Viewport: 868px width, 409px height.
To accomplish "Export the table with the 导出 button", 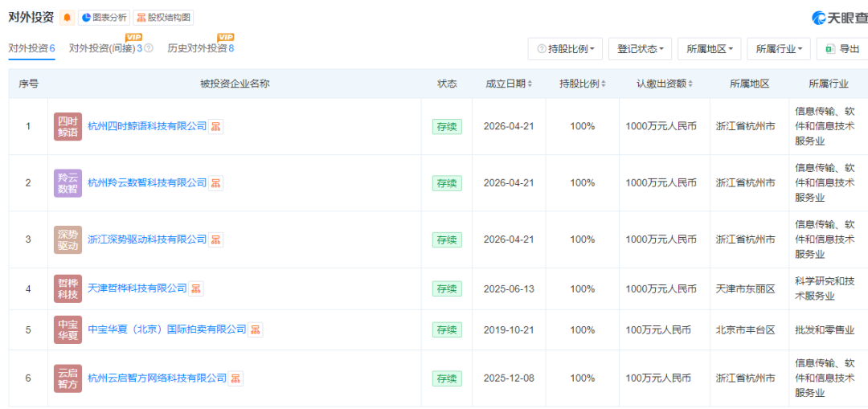I will [x=842, y=49].
